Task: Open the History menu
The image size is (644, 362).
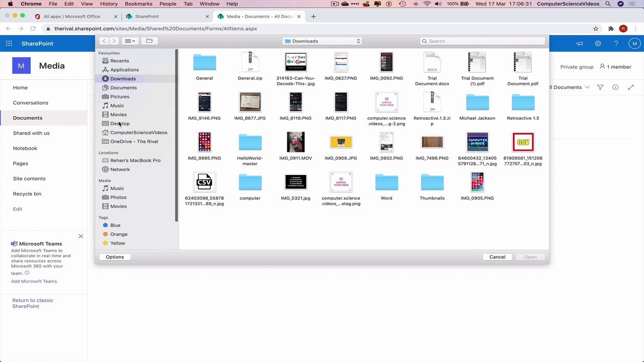Action: click(109, 4)
